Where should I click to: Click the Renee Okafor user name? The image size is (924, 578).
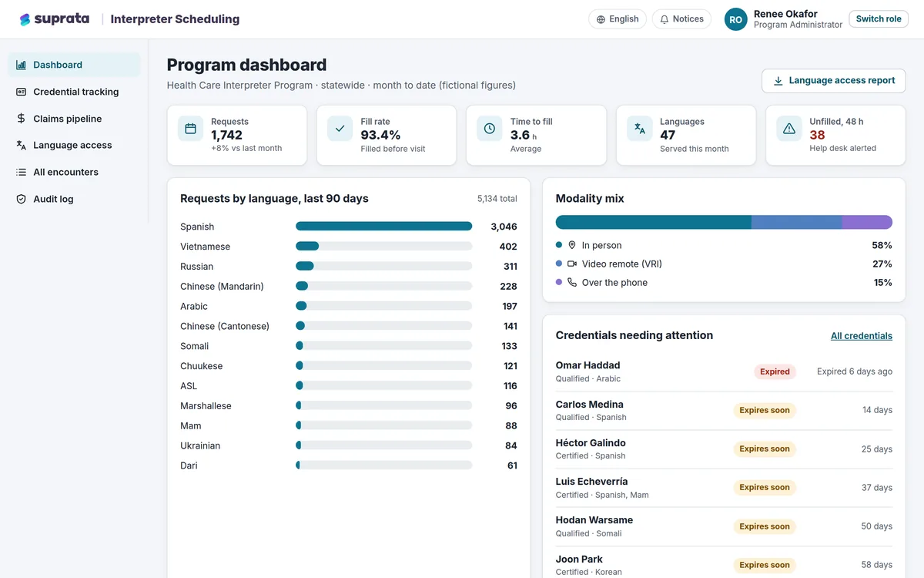pyautogui.click(x=785, y=14)
